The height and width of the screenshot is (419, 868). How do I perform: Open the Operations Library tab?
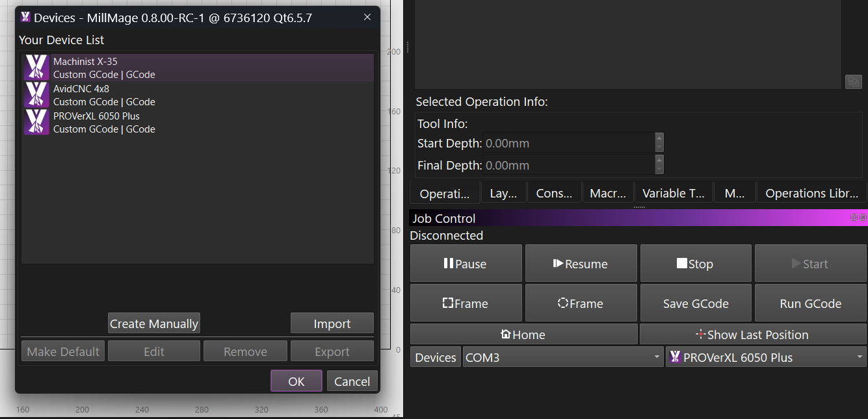[811, 193]
